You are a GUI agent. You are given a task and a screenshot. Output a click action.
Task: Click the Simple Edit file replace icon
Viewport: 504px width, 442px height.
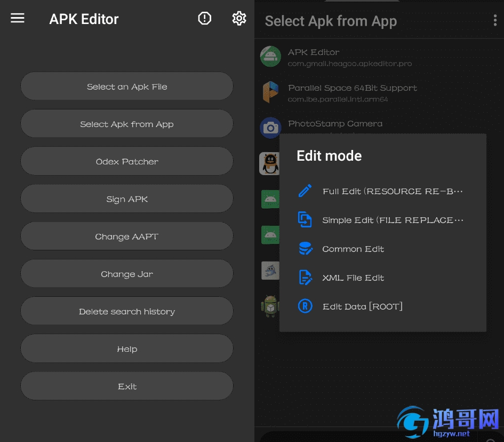pyautogui.click(x=305, y=220)
